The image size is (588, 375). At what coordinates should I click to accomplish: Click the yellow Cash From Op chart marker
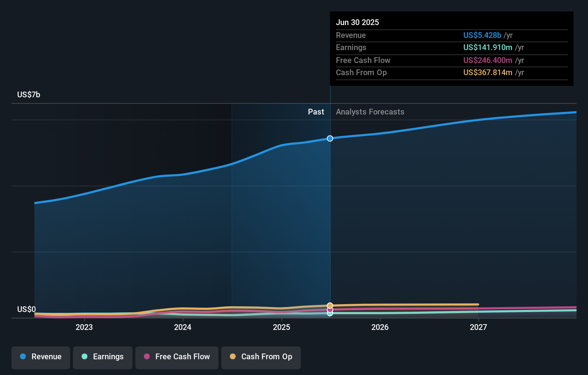[x=330, y=305]
